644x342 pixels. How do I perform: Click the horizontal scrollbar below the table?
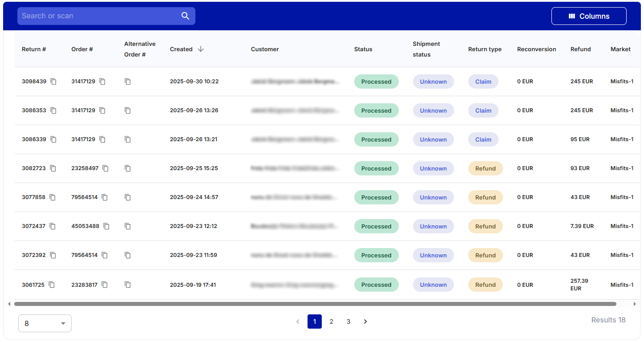pos(312,303)
